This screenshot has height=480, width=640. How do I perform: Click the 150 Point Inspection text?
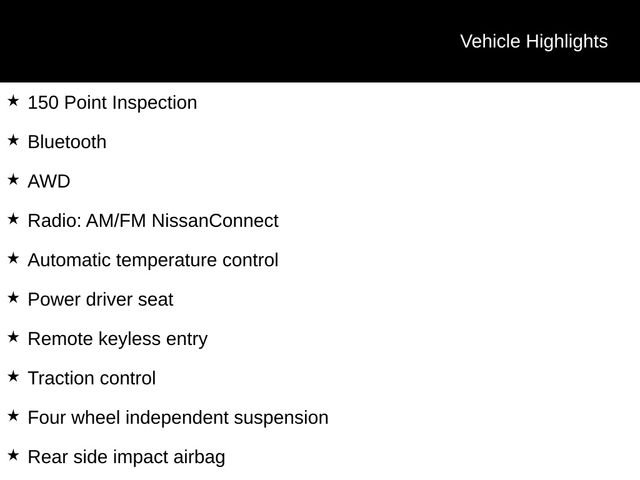(112, 103)
